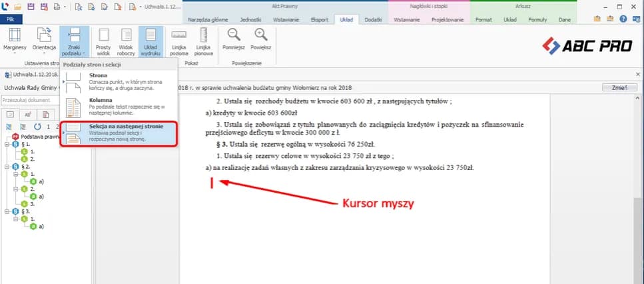Click the Zmień button
This screenshot has width=644, height=284.
click(619, 87)
